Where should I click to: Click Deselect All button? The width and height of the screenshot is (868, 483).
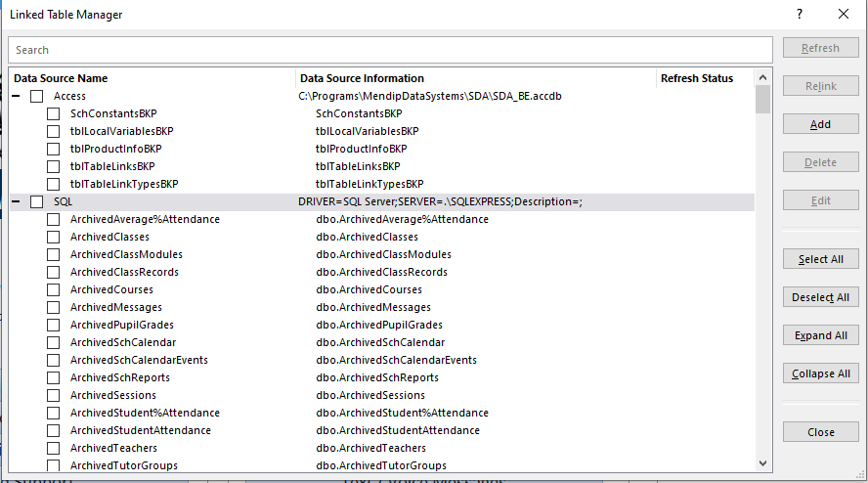click(820, 297)
